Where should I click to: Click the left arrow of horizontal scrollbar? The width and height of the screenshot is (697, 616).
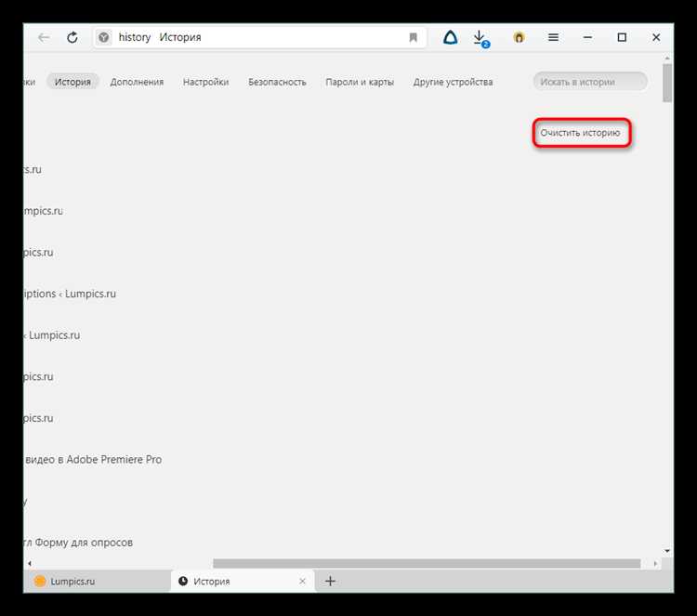pyautogui.click(x=30, y=564)
